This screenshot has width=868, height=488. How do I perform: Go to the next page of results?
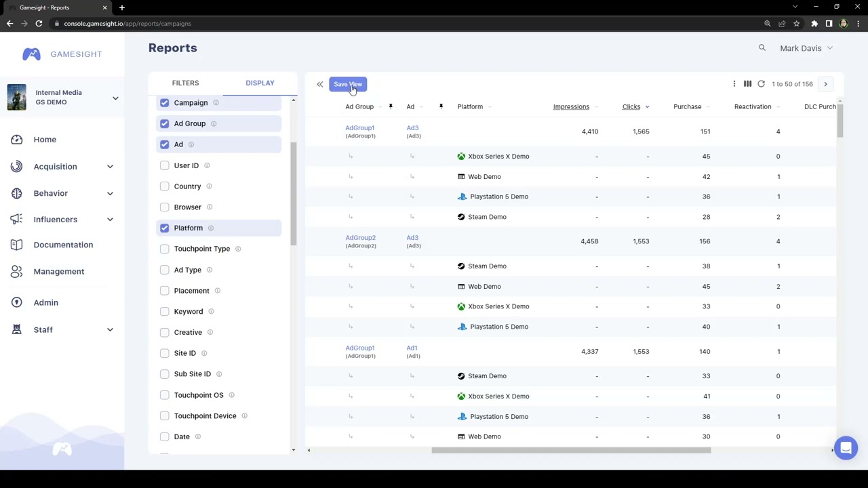pyautogui.click(x=825, y=84)
